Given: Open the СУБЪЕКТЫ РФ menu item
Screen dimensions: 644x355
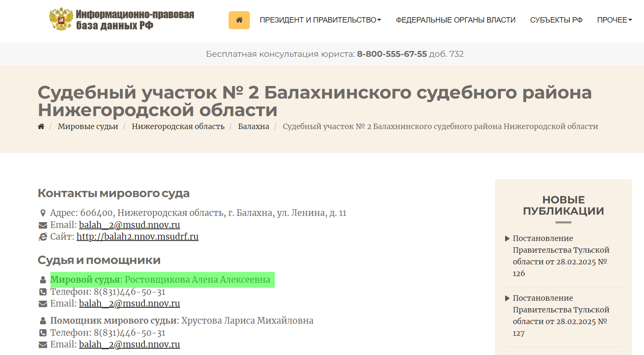Looking at the screenshot, I should [x=556, y=19].
